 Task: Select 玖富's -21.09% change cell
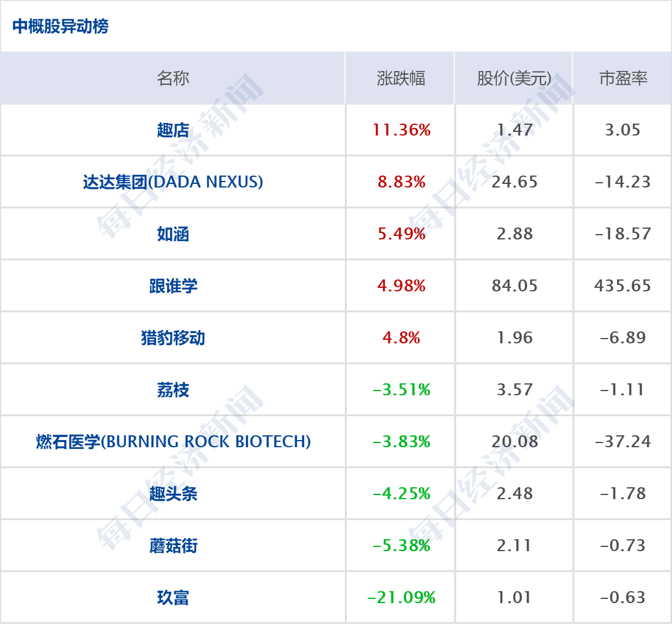click(401, 598)
